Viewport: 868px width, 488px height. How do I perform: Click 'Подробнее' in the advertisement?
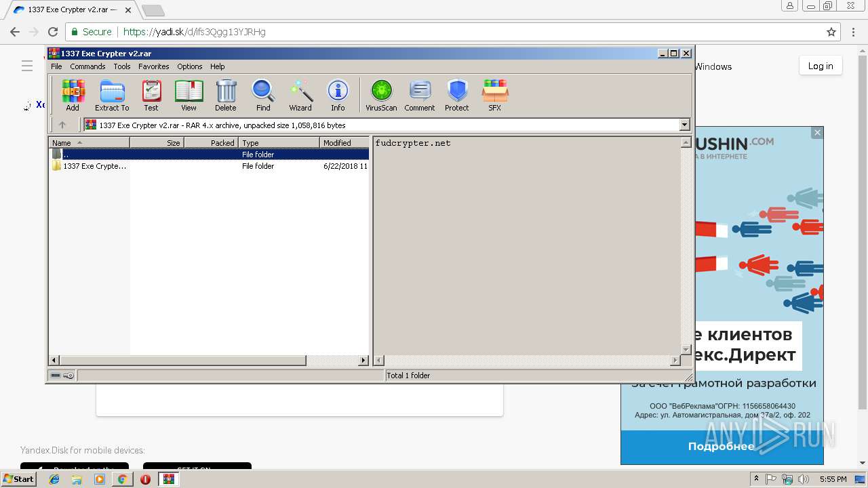click(x=722, y=447)
